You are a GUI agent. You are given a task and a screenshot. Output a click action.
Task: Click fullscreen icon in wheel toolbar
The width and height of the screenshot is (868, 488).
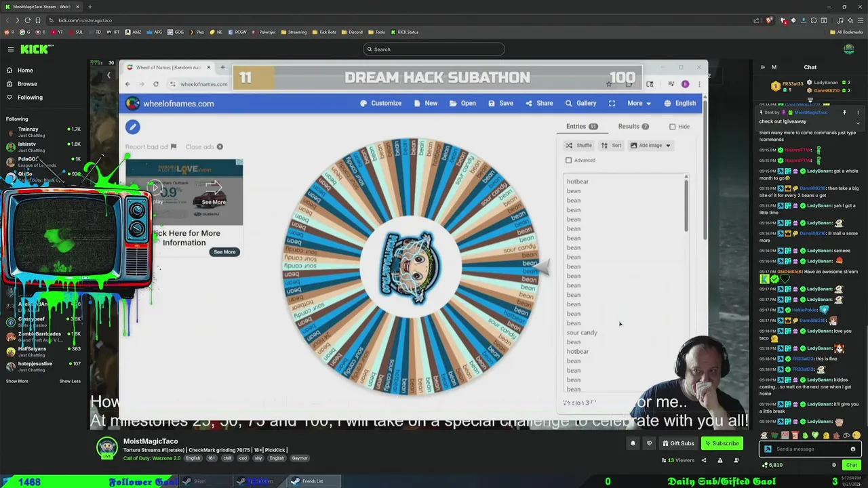click(612, 103)
